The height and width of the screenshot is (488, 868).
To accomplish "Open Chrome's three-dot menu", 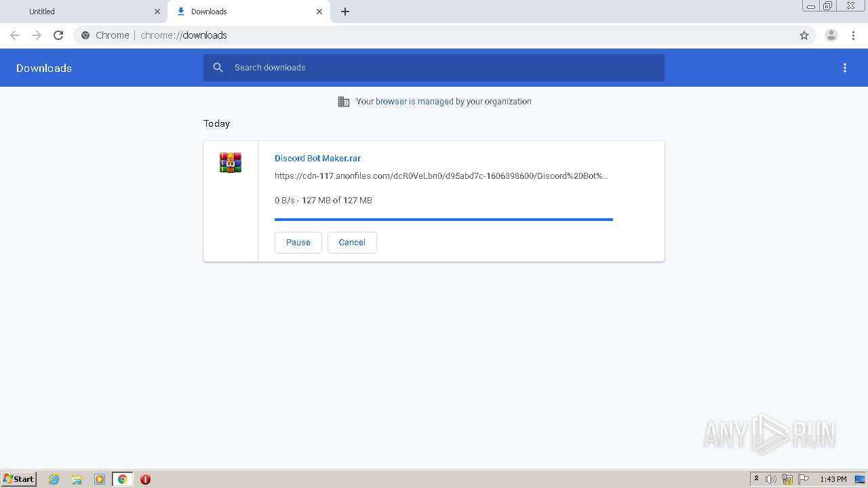I will 854,35.
